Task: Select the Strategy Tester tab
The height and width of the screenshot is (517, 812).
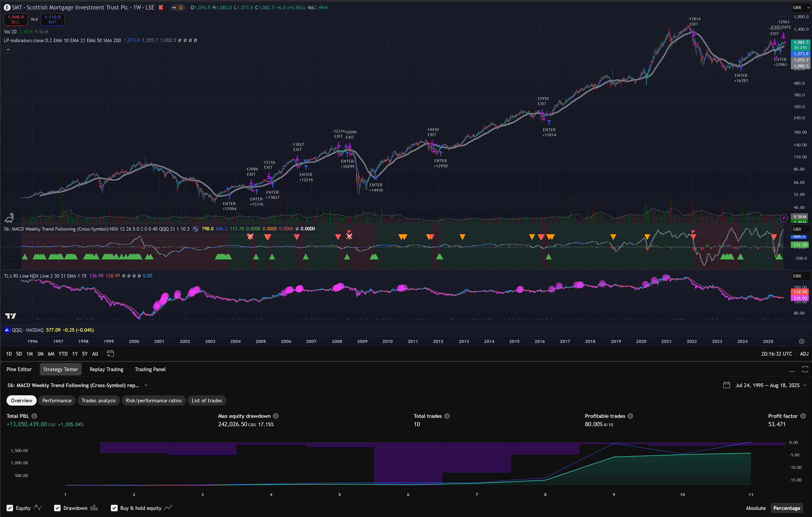Action: tap(60, 369)
